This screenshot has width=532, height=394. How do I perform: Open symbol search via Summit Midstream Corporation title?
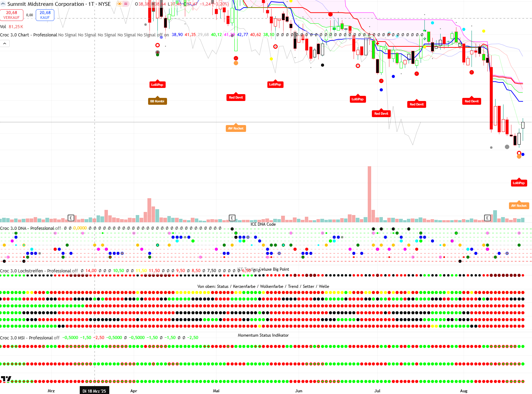[x=46, y=4]
